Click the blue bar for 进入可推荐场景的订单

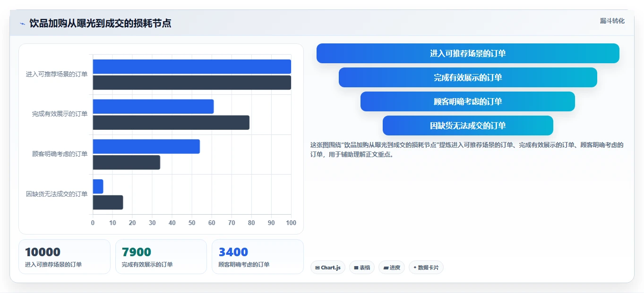point(192,67)
